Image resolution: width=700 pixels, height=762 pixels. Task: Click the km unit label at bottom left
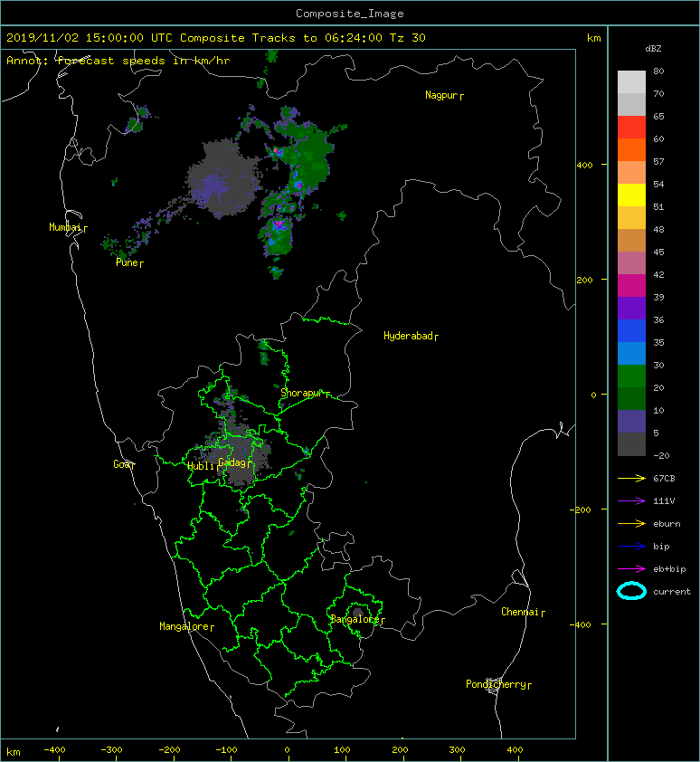(14, 752)
